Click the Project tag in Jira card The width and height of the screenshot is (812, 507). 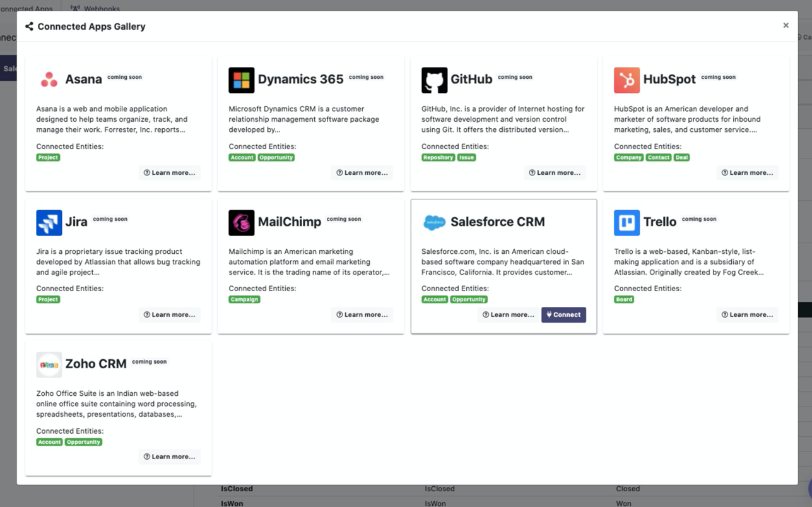click(48, 299)
